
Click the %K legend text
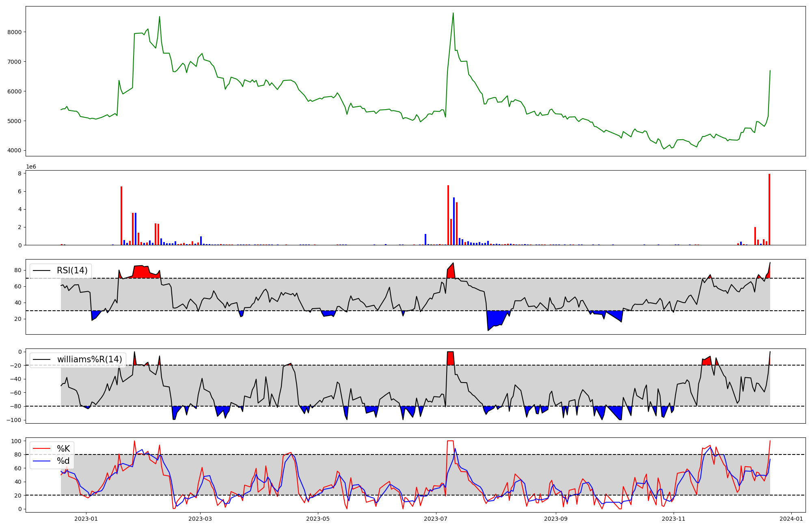63,449
